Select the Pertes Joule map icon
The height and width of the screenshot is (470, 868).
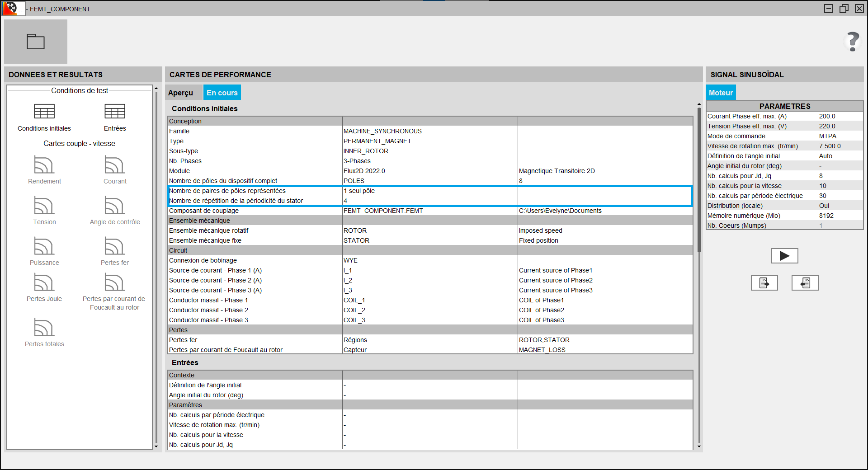click(44, 282)
